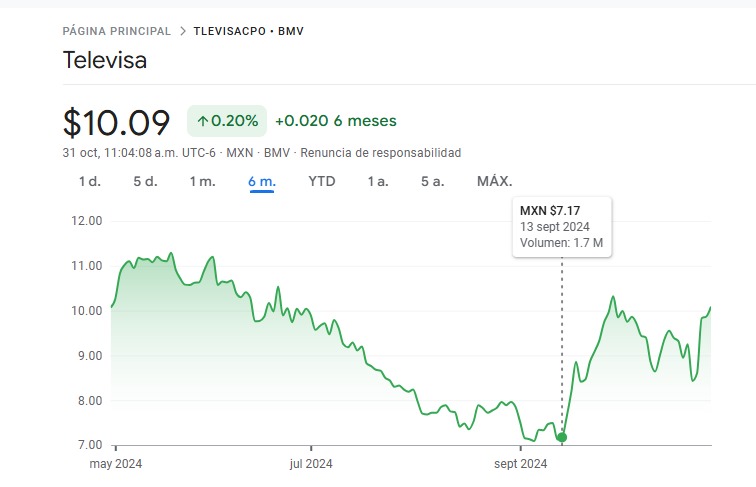Click the sept 2024 x-axis label
Image resolution: width=756 pixels, height=487 pixels.
(x=521, y=464)
